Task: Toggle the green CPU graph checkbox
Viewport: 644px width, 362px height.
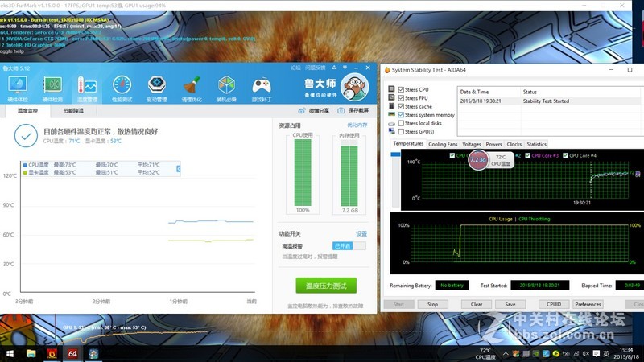Action: pos(452,155)
